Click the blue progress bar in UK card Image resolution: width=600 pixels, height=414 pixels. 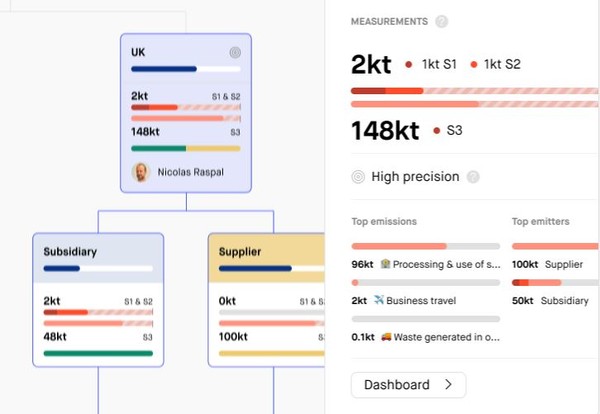[x=163, y=69]
